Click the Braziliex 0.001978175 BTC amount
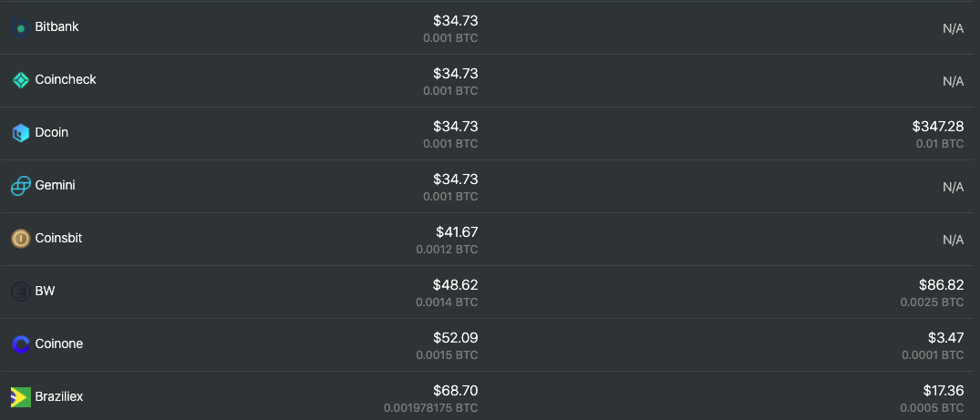Screen dimensions: 980x420 tap(430, 407)
